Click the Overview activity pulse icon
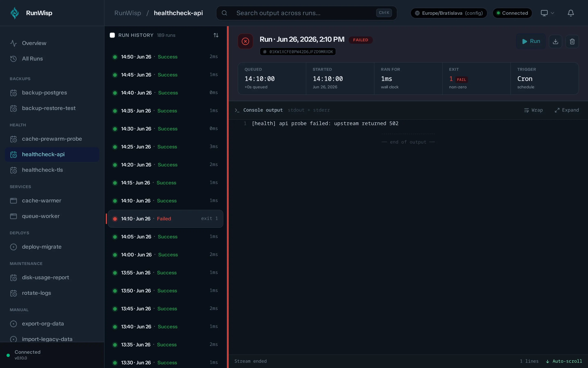Viewport: 588px width, 368px height. (x=13, y=43)
